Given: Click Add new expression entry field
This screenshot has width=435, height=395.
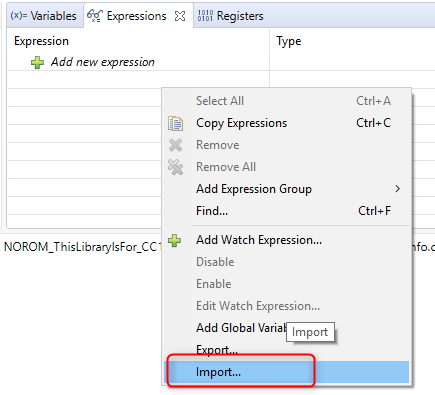Looking at the screenshot, I should [103, 62].
